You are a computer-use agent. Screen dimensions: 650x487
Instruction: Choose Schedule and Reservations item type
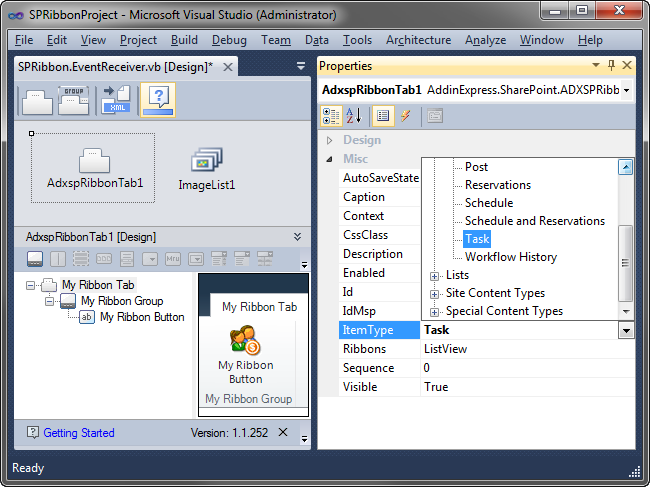pyautogui.click(x=535, y=221)
